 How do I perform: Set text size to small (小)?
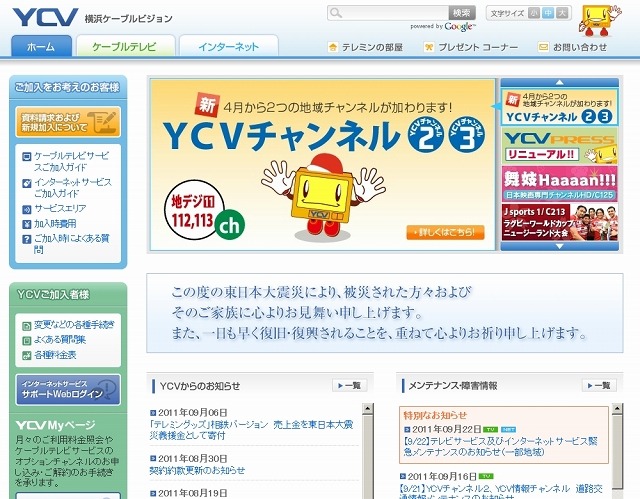[533, 13]
